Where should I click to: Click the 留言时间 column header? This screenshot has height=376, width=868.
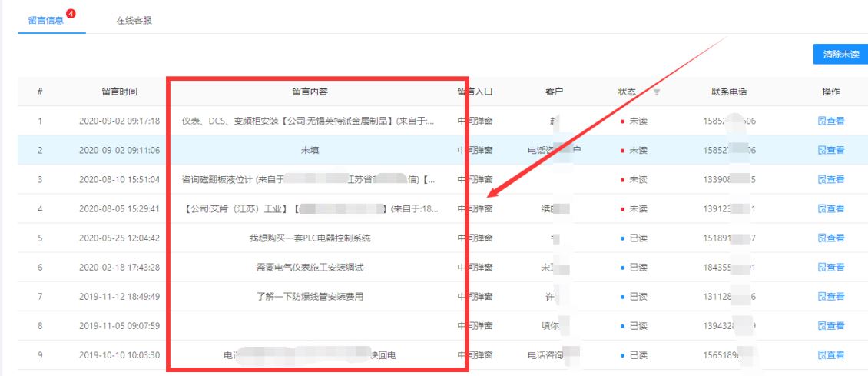pos(119,92)
